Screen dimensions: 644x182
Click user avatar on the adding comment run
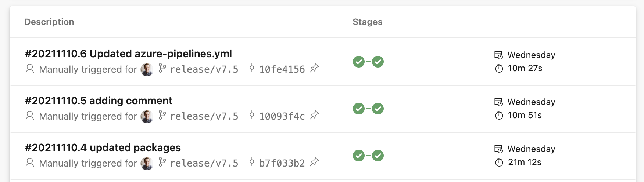[x=147, y=116]
